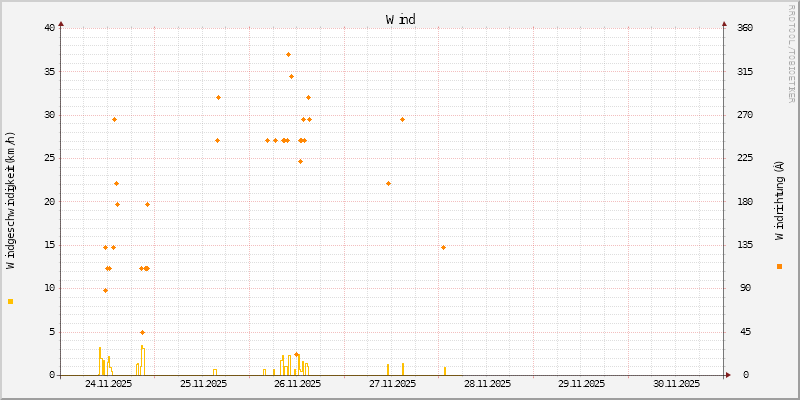Click the orange wind direction legend square

(779, 266)
